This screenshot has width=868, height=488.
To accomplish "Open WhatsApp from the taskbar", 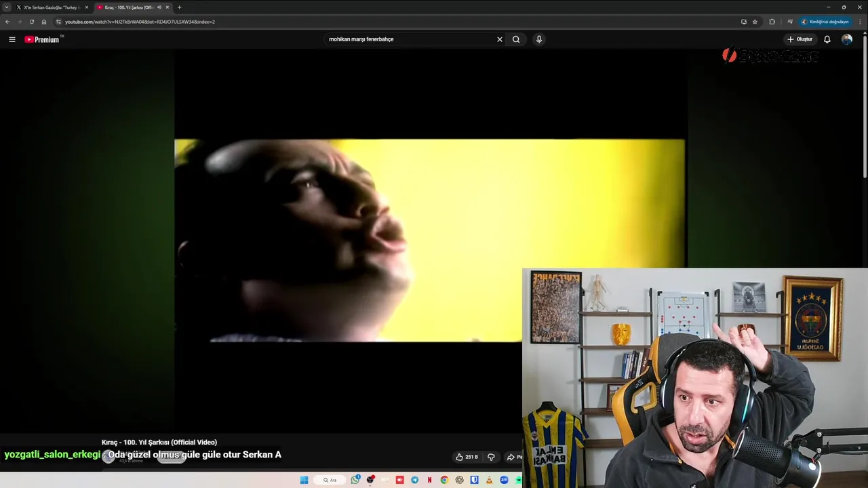I will coord(355,480).
